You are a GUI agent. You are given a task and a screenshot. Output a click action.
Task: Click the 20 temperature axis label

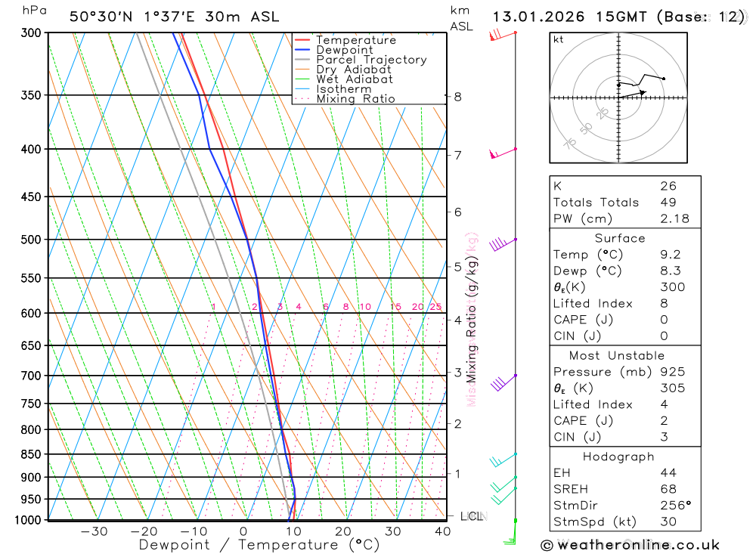pyautogui.click(x=342, y=531)
